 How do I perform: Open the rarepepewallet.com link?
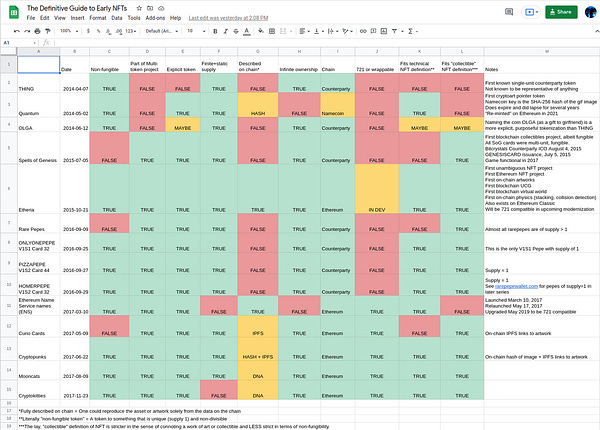[516, 286]
